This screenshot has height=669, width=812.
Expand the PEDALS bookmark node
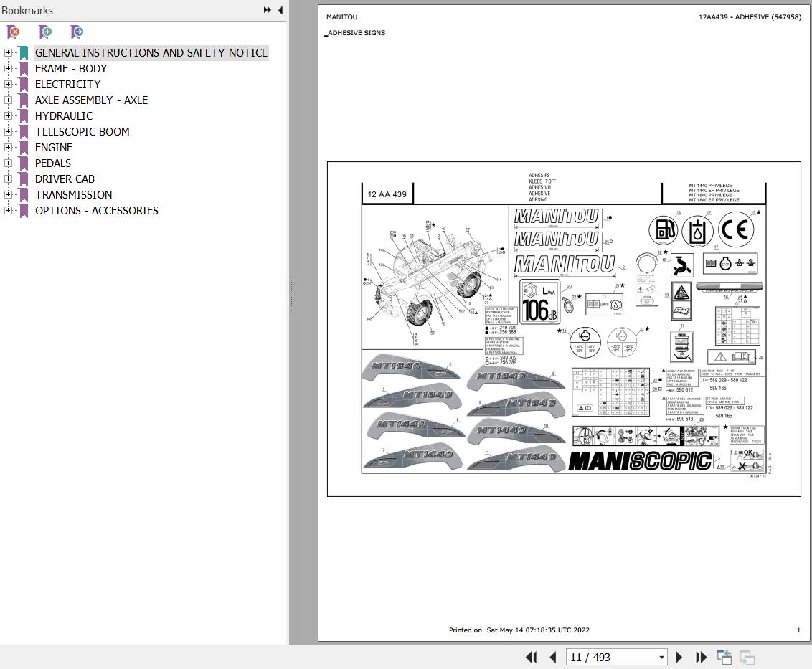pyautogui.click(x=8, y=163)
